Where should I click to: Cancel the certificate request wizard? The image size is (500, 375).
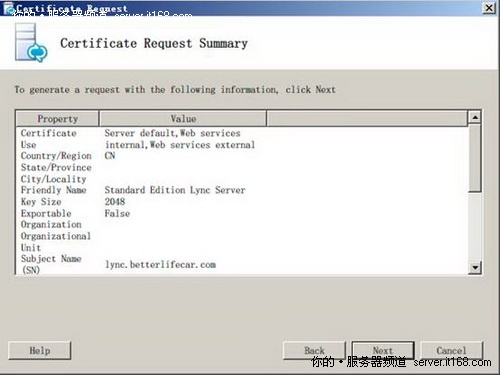tap(452, 350)
